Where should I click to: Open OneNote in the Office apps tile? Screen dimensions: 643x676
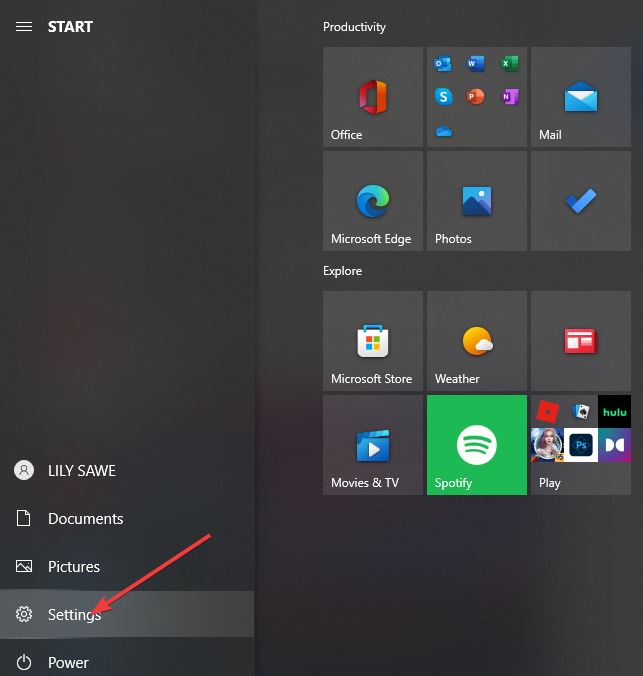click(509, 97)
